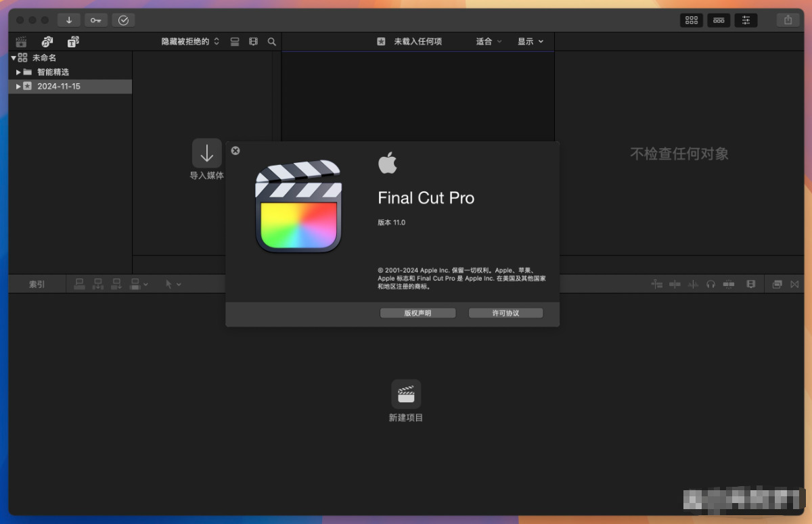Toggle snapping in the timeline
The width and height of the screenshot is (812, 524).
(729, 285)
